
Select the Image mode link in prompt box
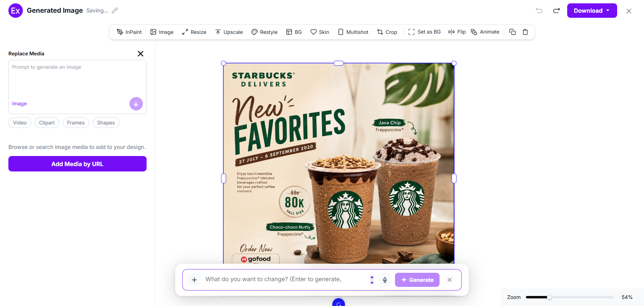click(x=19, y=104)
